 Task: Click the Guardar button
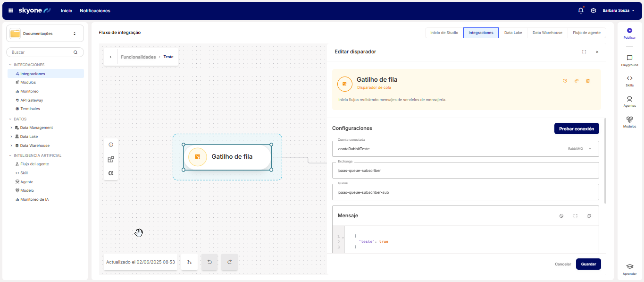[588, 264]
